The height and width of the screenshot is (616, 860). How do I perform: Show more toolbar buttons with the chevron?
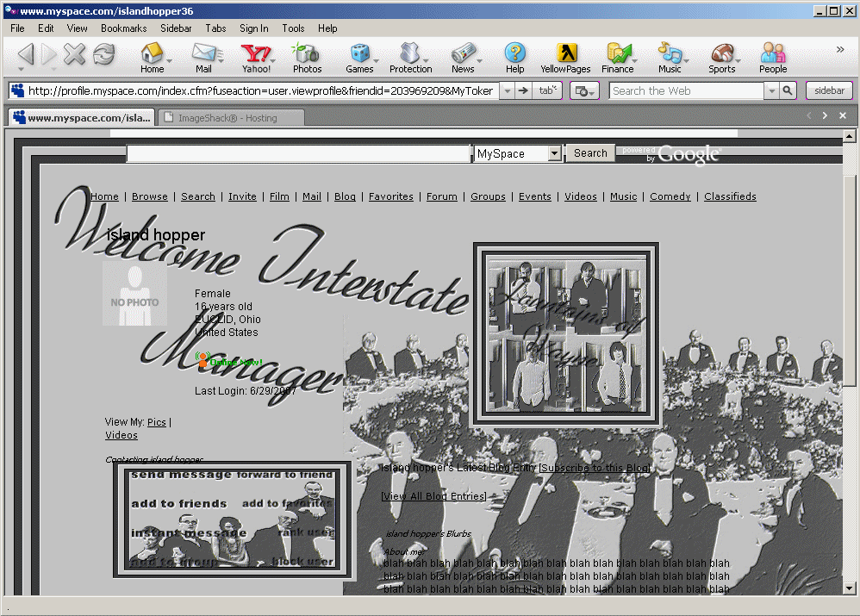tap(839, 49)
